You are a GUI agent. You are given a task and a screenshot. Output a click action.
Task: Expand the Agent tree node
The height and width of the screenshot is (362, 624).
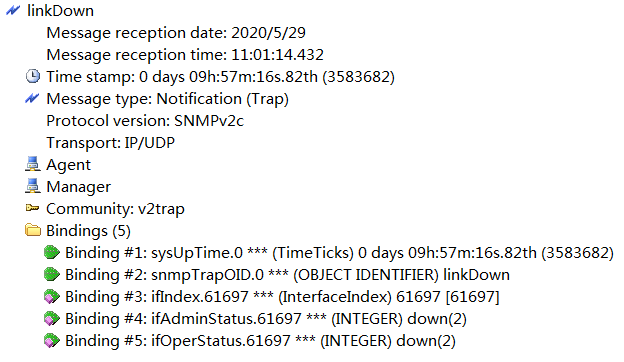pos(68,165)
